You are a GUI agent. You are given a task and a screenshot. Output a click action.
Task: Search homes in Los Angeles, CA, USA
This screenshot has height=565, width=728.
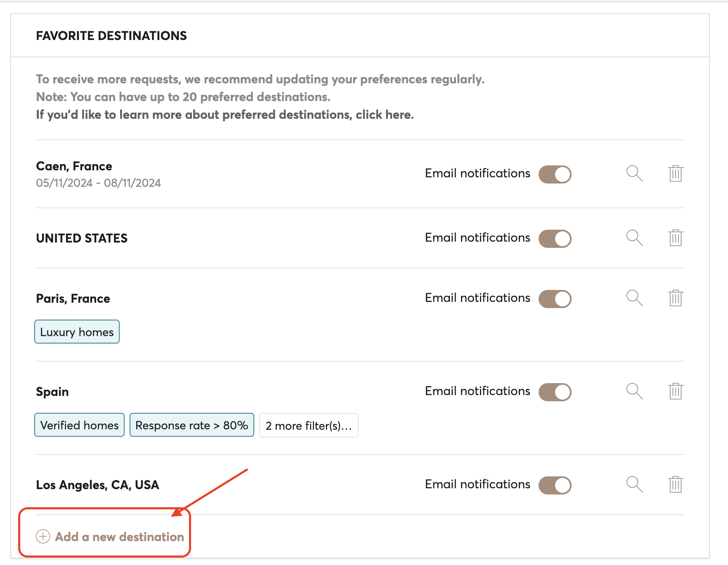click(x=634, y=485)
